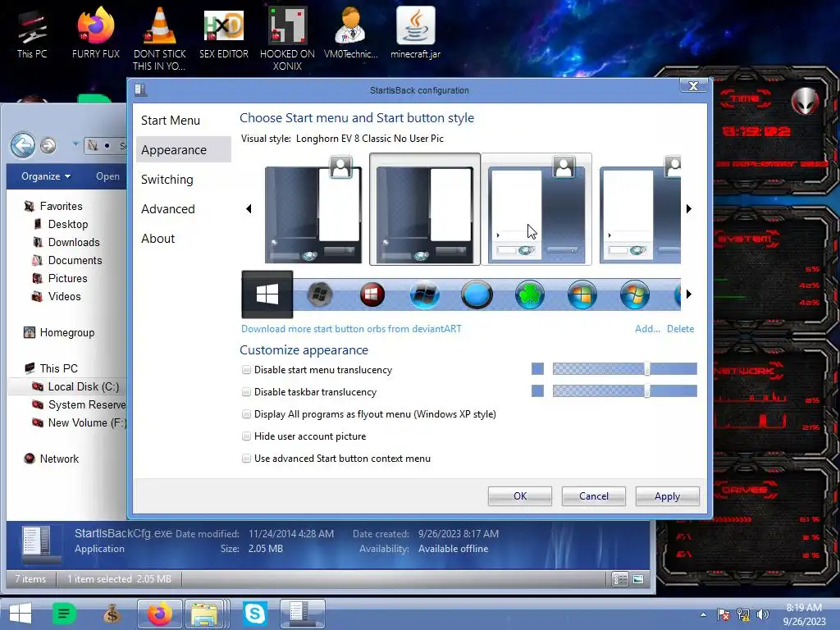The image size is (840, 630).
Task: Open the This PC desktop icon
Action: [32, 33]
